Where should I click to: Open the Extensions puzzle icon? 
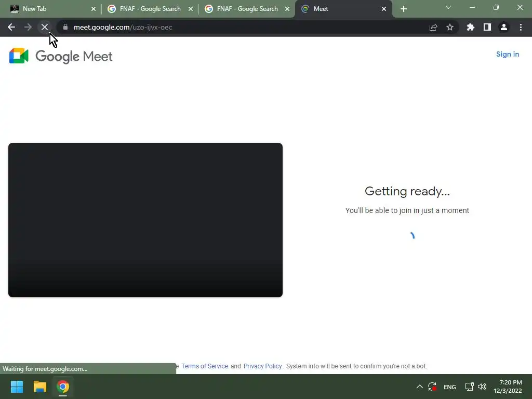tap(471, 27)
